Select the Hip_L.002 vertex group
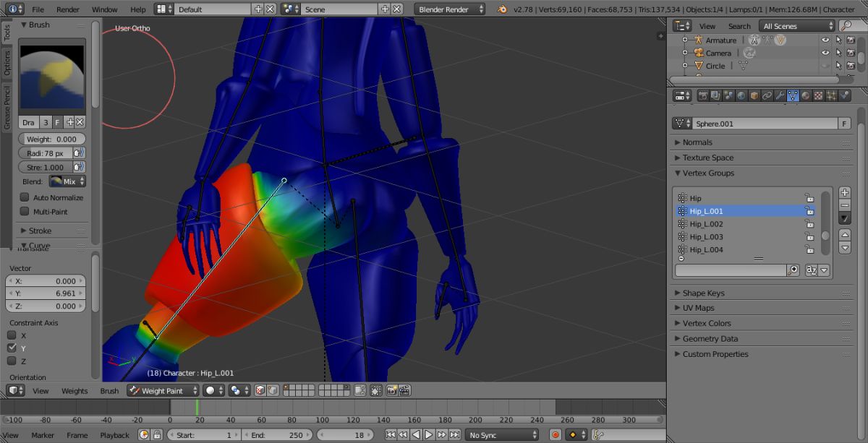The height and width of the screenshot is (443, 868). 745,224
